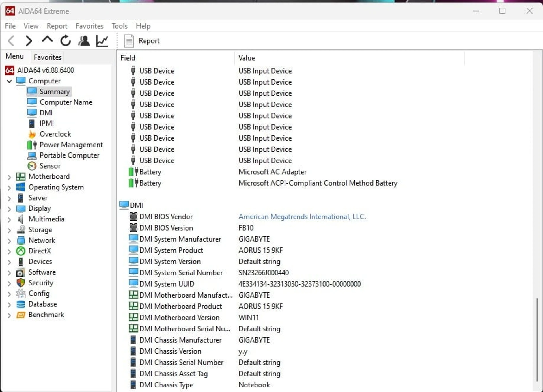The height and width of the screenshot is (392, 543).
Task: Expand the Network tree node
Action: pos(9,241)
